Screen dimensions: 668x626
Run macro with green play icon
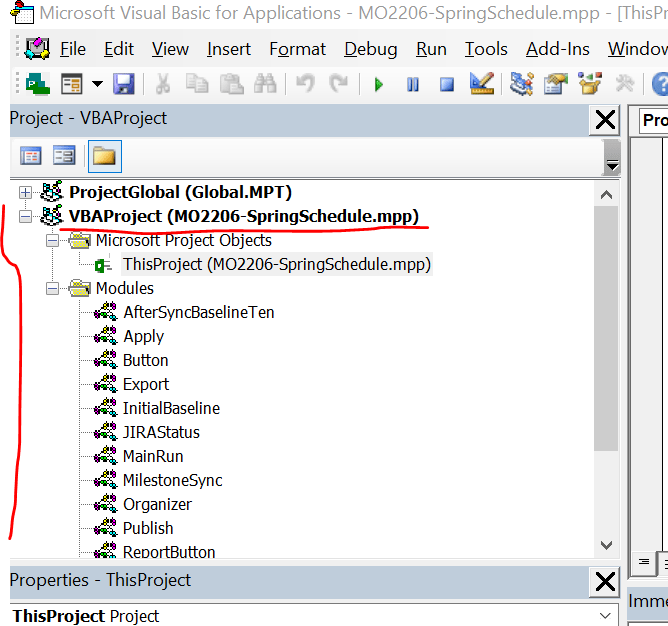(379, 84)
